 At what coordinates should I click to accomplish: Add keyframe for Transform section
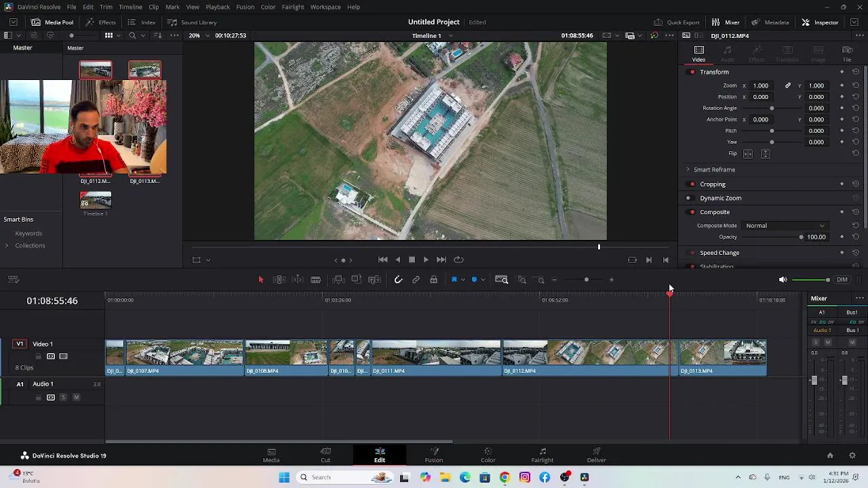[842, 72]
